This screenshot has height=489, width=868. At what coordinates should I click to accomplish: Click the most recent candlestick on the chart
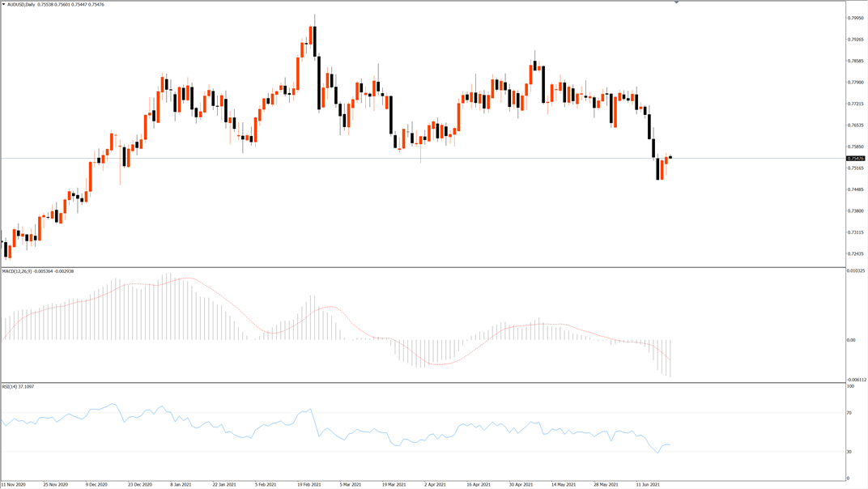[670, 157]
